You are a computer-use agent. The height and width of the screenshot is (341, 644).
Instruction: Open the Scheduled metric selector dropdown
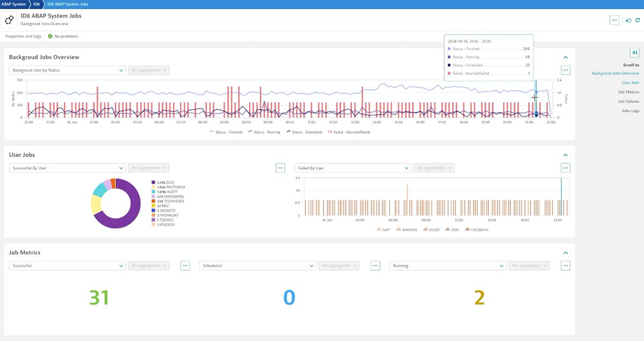point(257,265)
